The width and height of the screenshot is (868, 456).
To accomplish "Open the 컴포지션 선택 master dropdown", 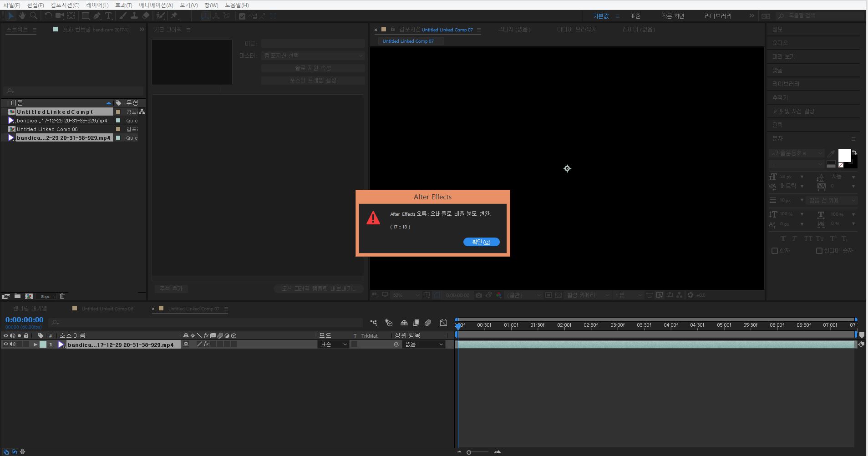I will [313, 56].
